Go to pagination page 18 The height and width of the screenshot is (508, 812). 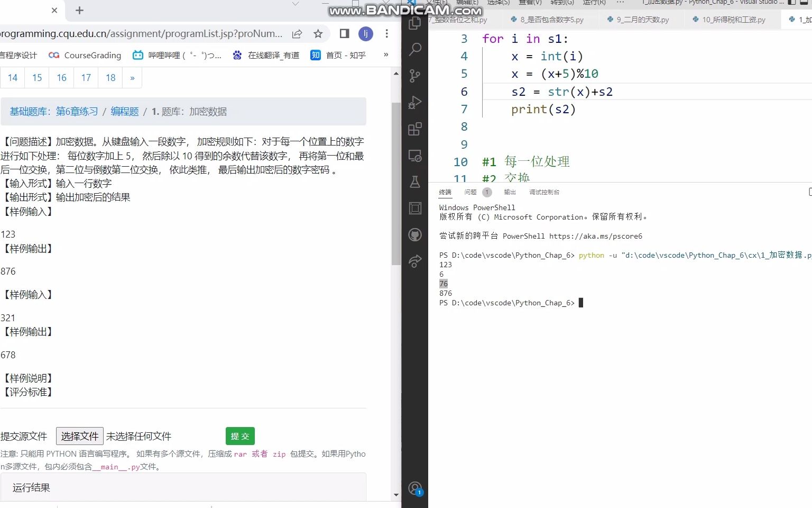[110, 78]
